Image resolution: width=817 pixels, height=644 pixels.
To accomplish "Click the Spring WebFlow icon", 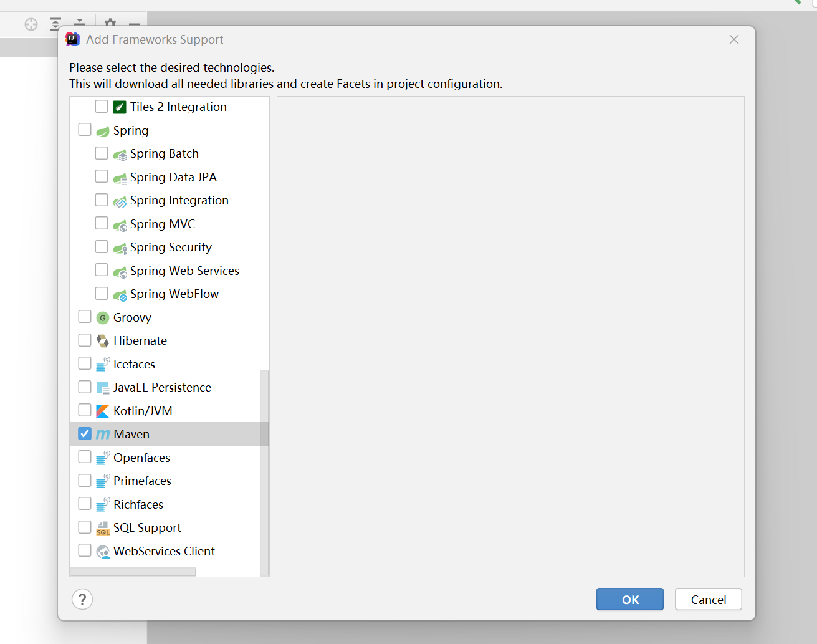I will [120, 295].
